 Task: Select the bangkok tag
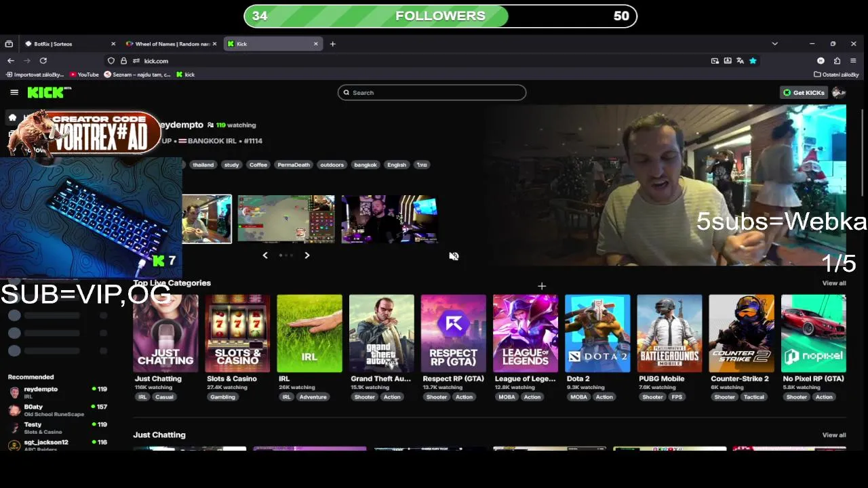point(365,165)
